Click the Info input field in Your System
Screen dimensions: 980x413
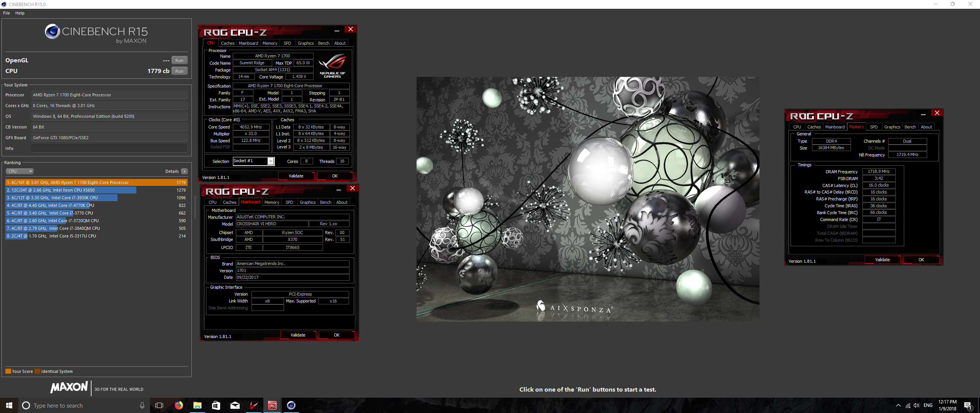[x=109, y=148]
